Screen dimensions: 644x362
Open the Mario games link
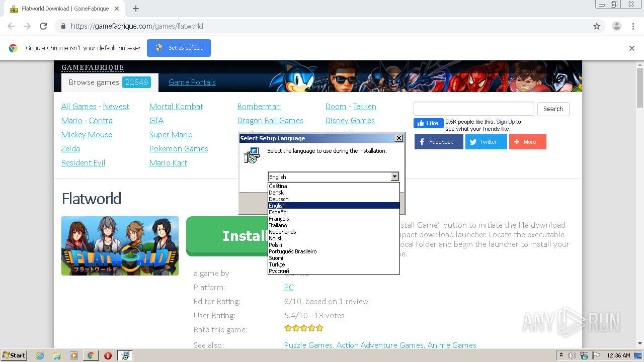point(72,121)
